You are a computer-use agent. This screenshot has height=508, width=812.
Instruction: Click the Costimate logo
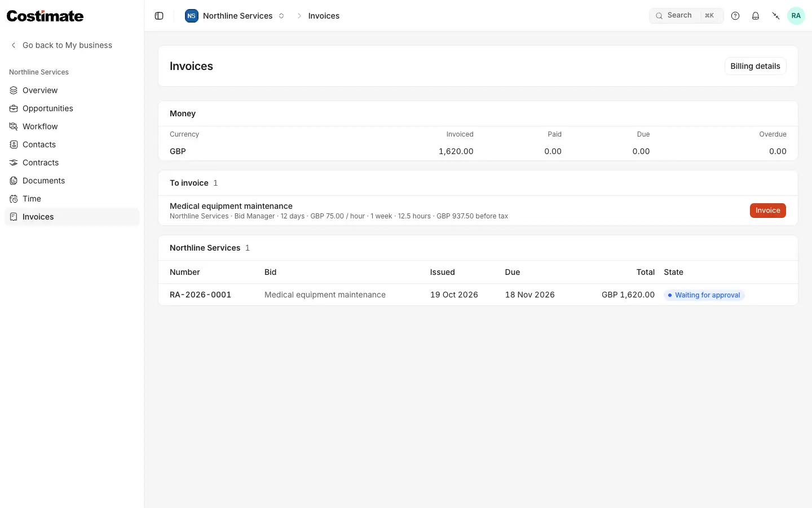point(45,16)
